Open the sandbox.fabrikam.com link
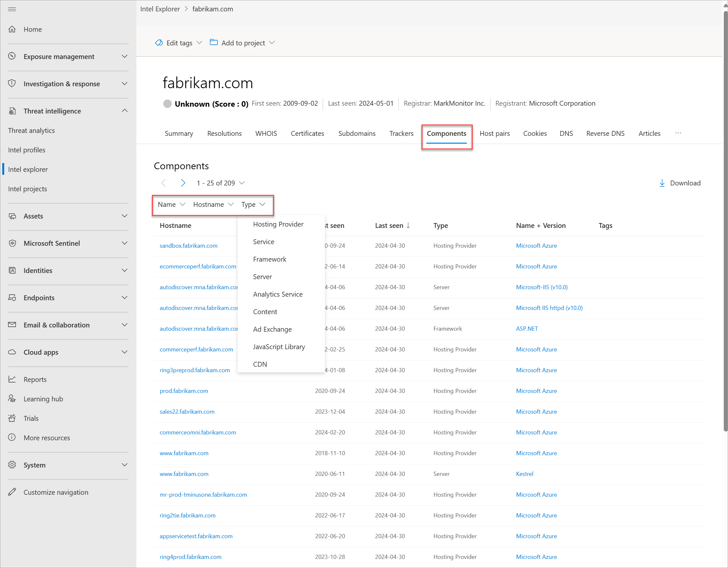728x568 pixels. (188, 245)
